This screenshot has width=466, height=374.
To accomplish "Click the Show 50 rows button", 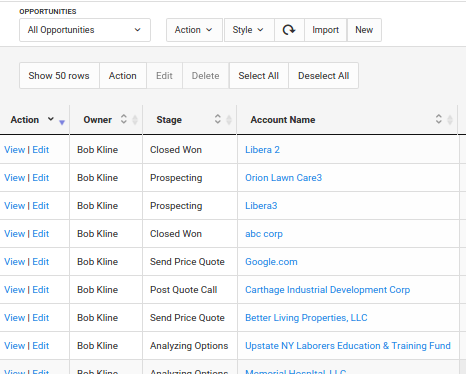I will 59,76.
